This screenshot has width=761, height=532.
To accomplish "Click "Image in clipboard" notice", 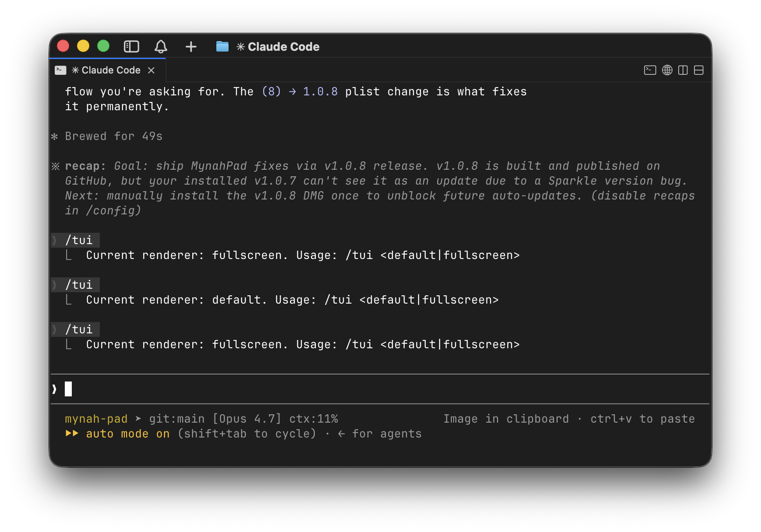I will [x=506, y=419].
